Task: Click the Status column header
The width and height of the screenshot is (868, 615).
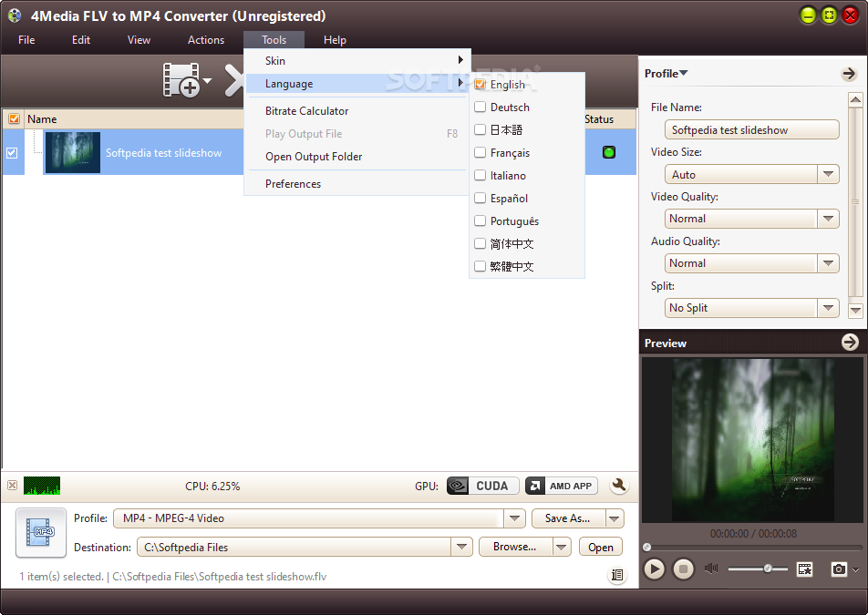Action: [600, 119]
